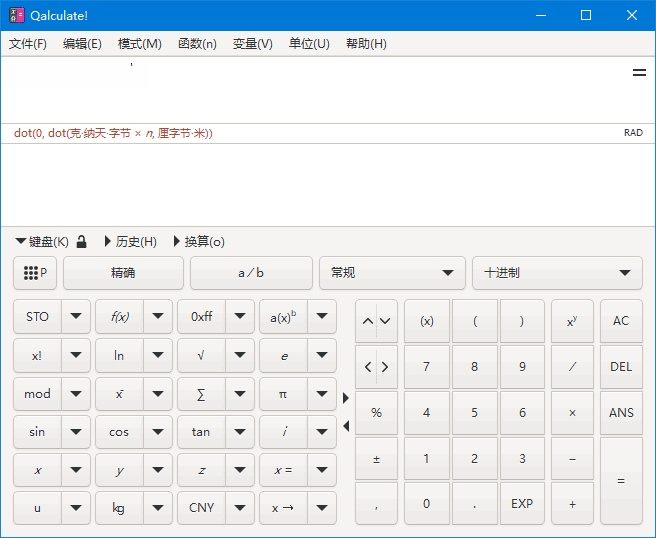656x538 pixels.
Task: Open the 常规 display mode dropdown
Action: (x=392, y=273)
